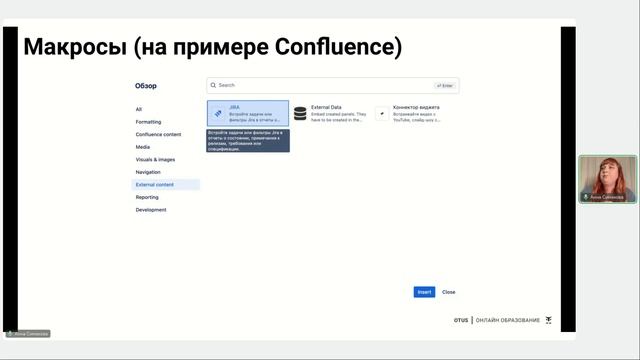Click the External Data database icon
The image size is (640, 360).
pyautogui.click(x=300, y=113)
